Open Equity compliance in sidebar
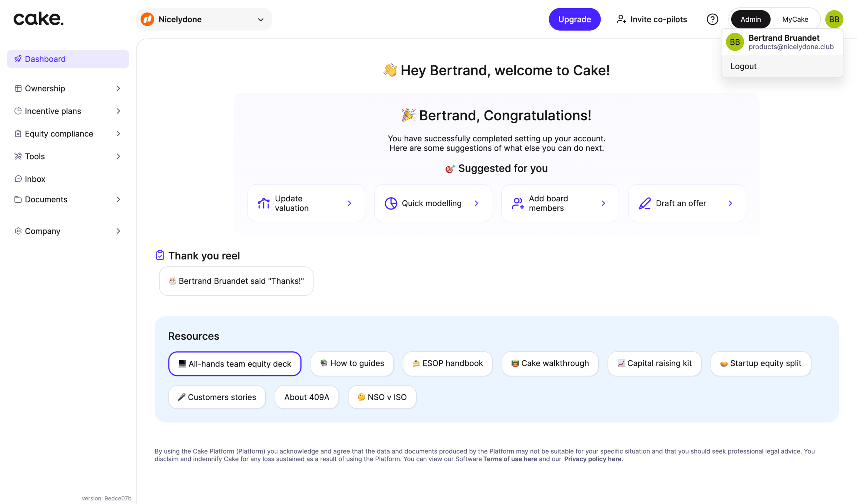 (x=68, y=133)
